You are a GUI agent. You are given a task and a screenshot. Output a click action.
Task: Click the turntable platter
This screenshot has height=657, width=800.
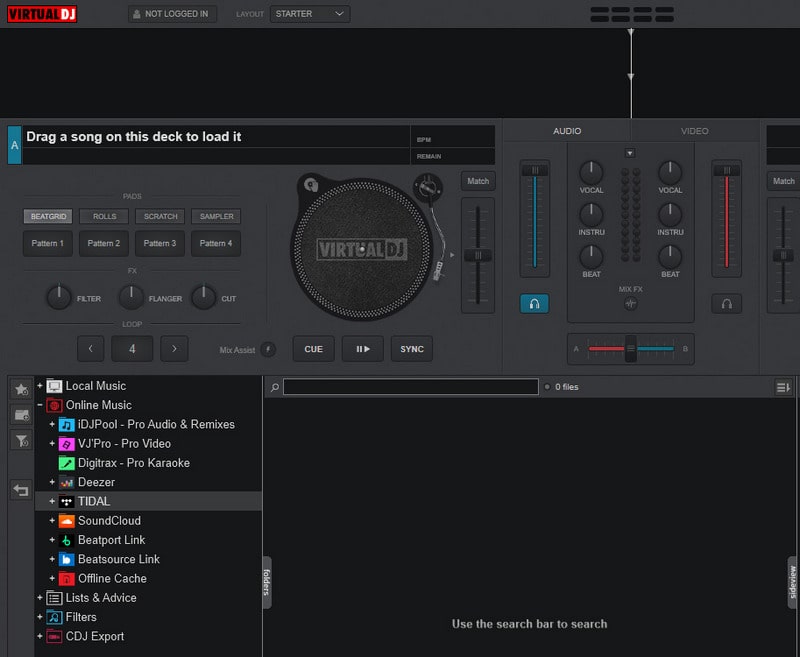pos(362,249)
